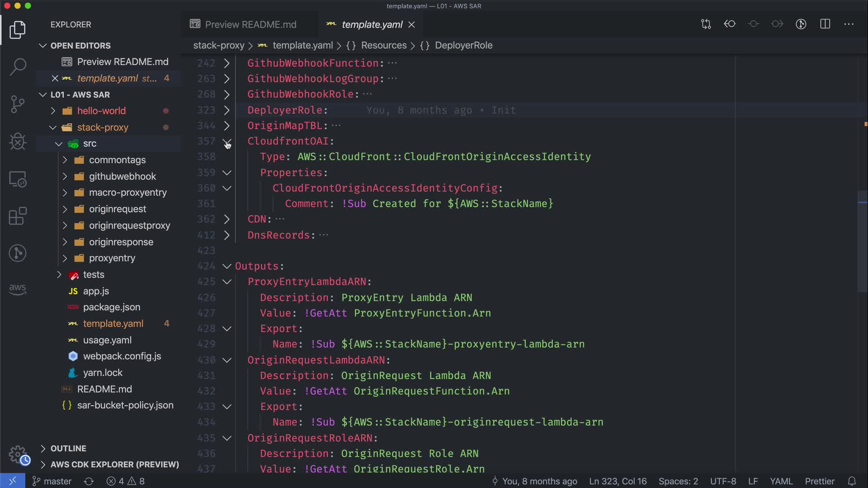Expand the folded DeployerRole section
The height and width of the screenshot is (488, 868).
pyautogui.click(x=227, y=110)
